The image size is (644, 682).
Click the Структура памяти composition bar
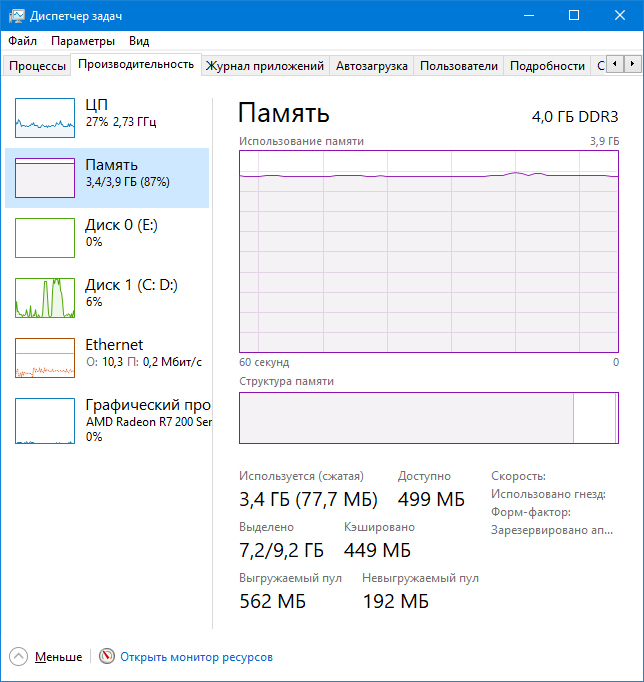429,418
